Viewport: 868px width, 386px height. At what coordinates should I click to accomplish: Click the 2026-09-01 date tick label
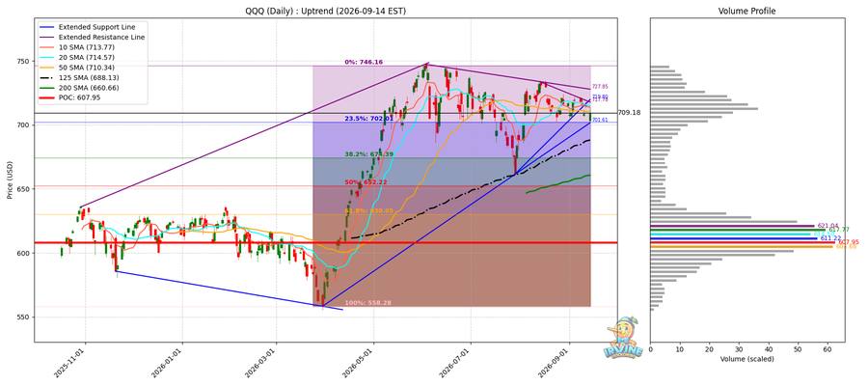[x=553, y=362]
